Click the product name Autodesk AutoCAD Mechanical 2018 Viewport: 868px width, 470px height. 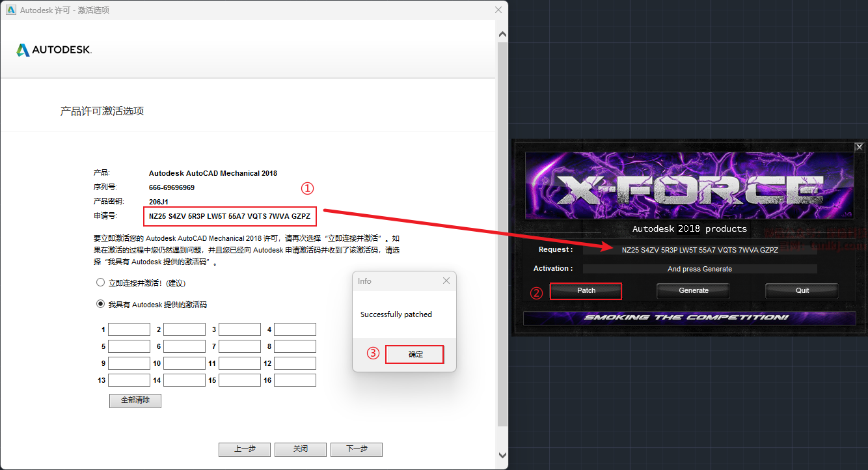point(213,173)
